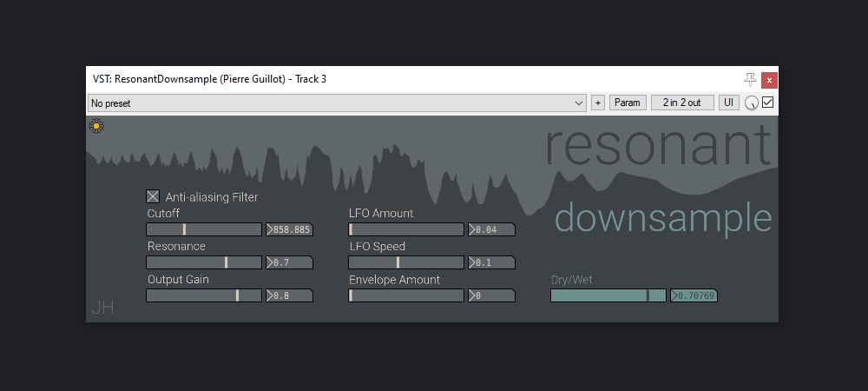868x391 pixels.
Task: Click the flower settings icon
Action: pyautogui.click(x=96, y=126)
